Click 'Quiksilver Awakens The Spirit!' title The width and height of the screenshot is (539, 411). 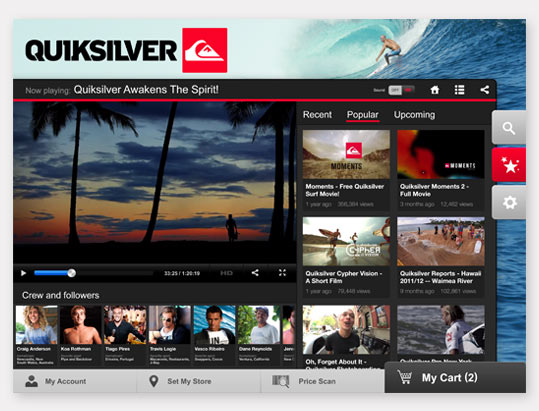click(x=146, y=90)
